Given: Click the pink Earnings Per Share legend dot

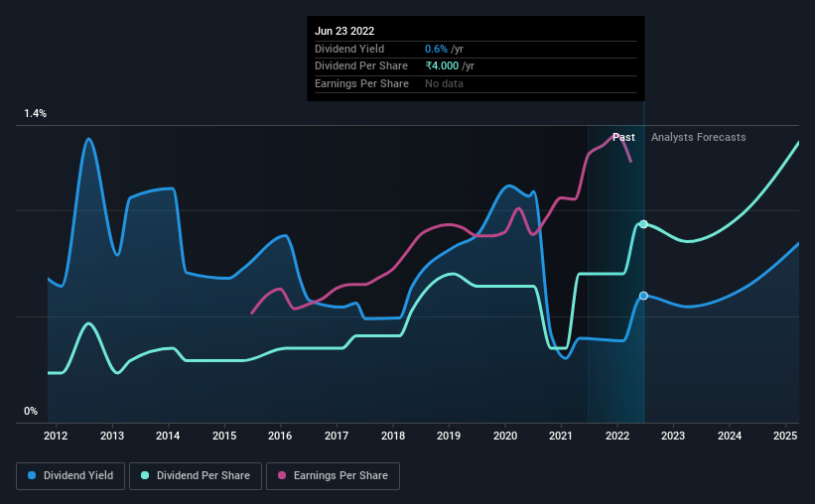Looking at the screenshot, I should click(282, 475).
